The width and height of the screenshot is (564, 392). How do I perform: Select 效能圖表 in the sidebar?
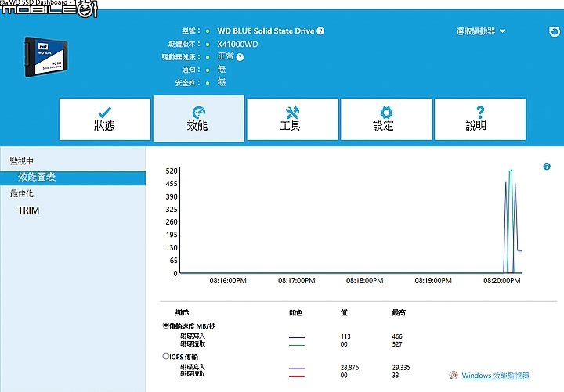(73, 178)
